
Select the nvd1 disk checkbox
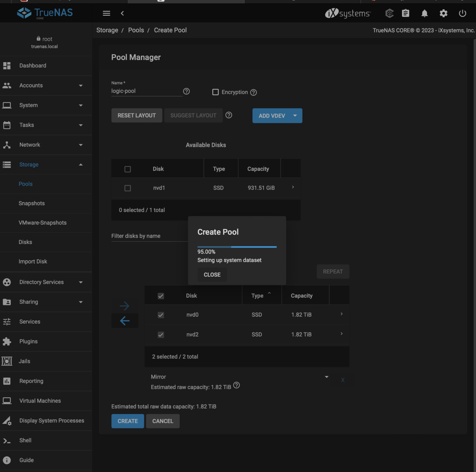[x=127, y=188]
